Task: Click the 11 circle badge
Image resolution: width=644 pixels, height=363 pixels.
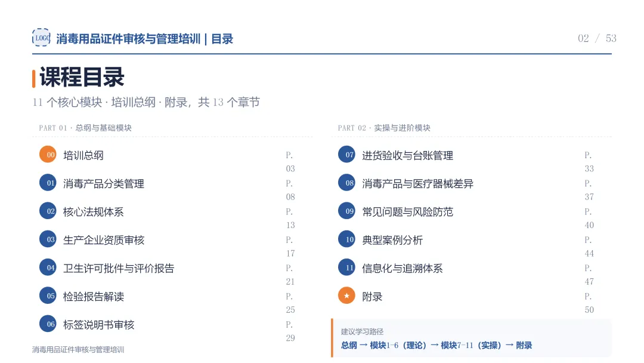Action: (346, 267)
